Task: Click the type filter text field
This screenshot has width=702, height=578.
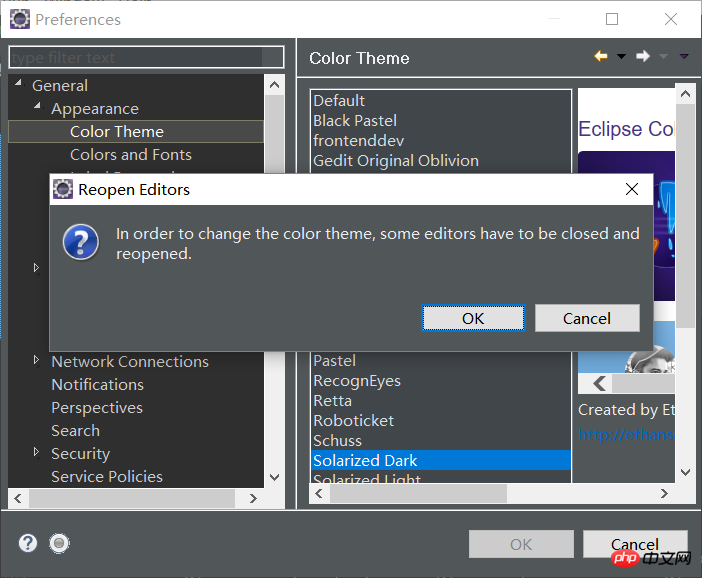Action: tap(146, 57)
